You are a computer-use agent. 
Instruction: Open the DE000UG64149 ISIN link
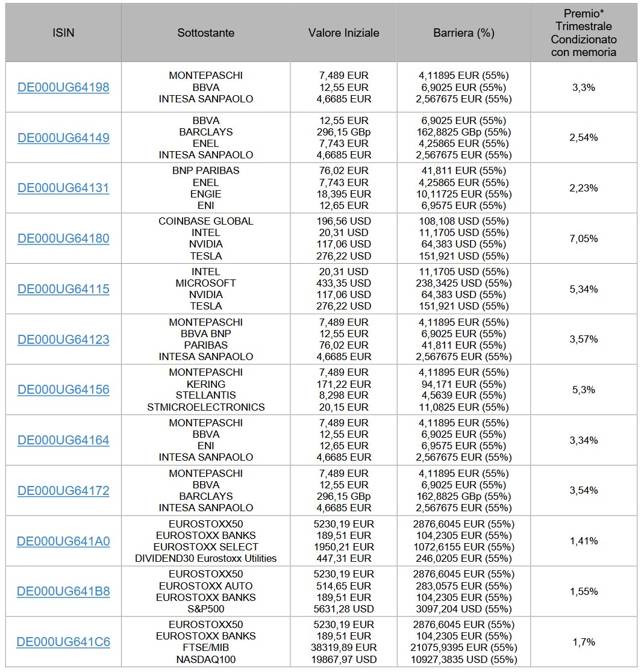[63, 138]
